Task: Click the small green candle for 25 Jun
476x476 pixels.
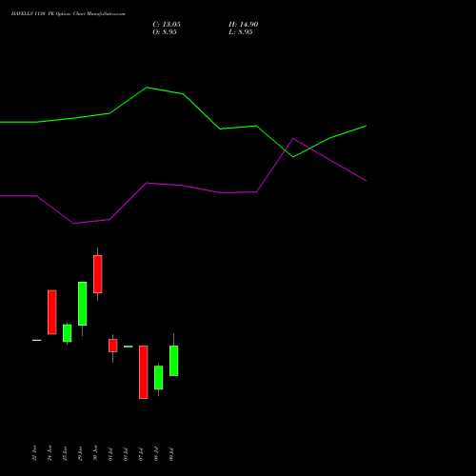Action: click(68, 333)
